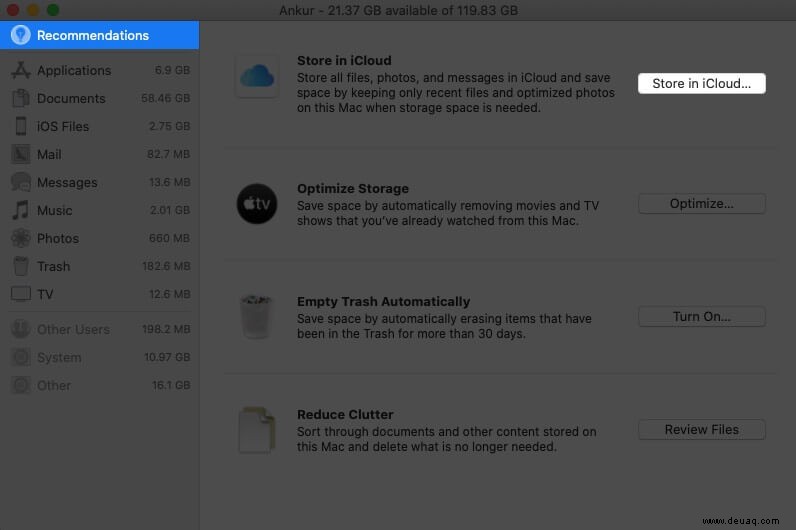
Task: Select the TV category label
Action: click(x=45, y=294)
